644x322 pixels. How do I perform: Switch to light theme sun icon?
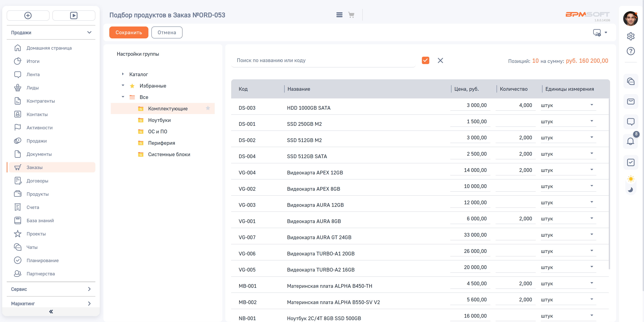point(631,179)
